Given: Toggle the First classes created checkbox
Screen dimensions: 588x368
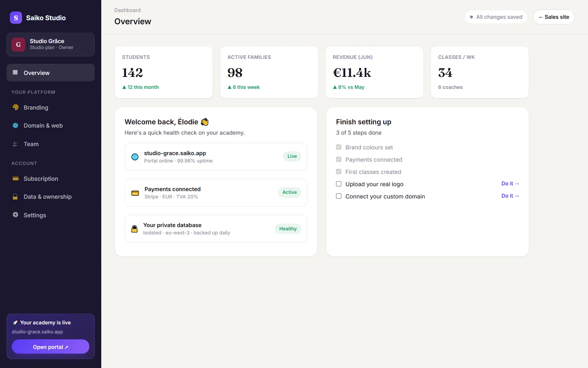Looking at the screenshot, I should tap(339, 171).
